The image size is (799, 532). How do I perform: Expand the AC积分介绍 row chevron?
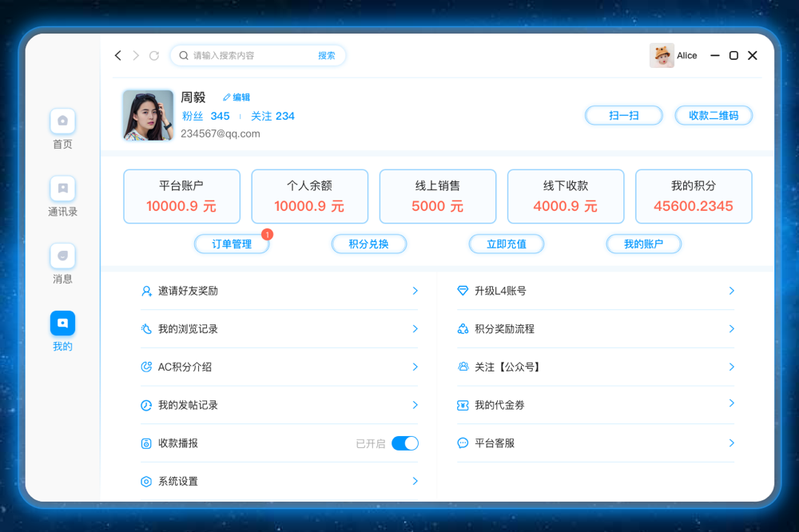(x=415, y=367)
